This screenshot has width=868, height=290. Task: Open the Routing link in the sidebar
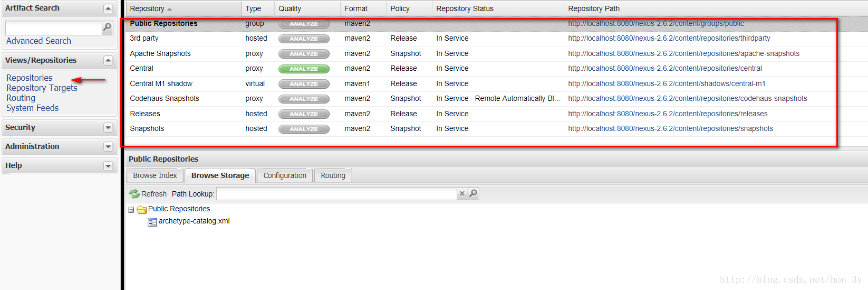pos(21,98)
